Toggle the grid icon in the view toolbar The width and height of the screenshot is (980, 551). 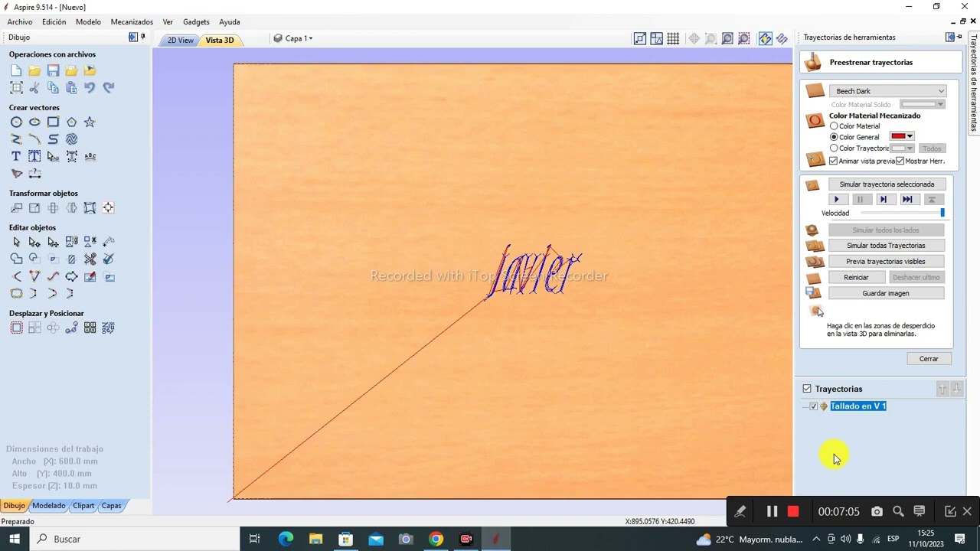(x=673, y=38)
